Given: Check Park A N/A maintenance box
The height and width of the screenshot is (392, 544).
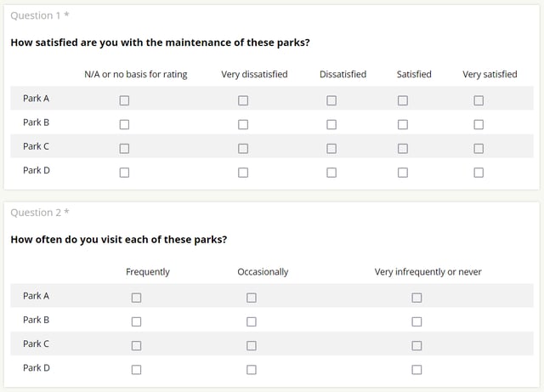Looking at the screenshot, I should tap(124, 100).
